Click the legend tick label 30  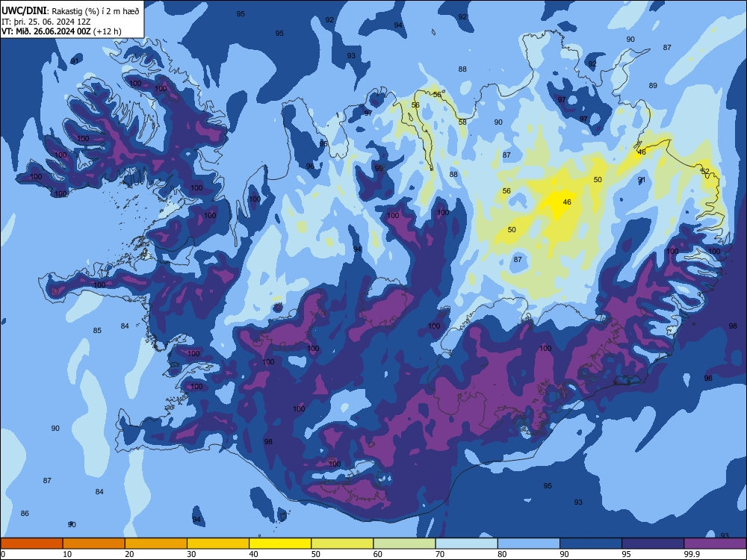191,554
